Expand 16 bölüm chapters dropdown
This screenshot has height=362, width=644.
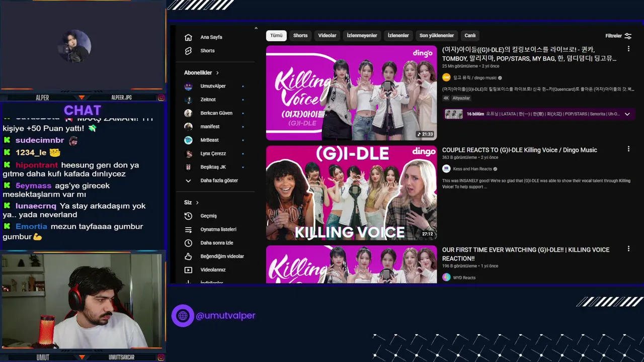pos(627,114)
